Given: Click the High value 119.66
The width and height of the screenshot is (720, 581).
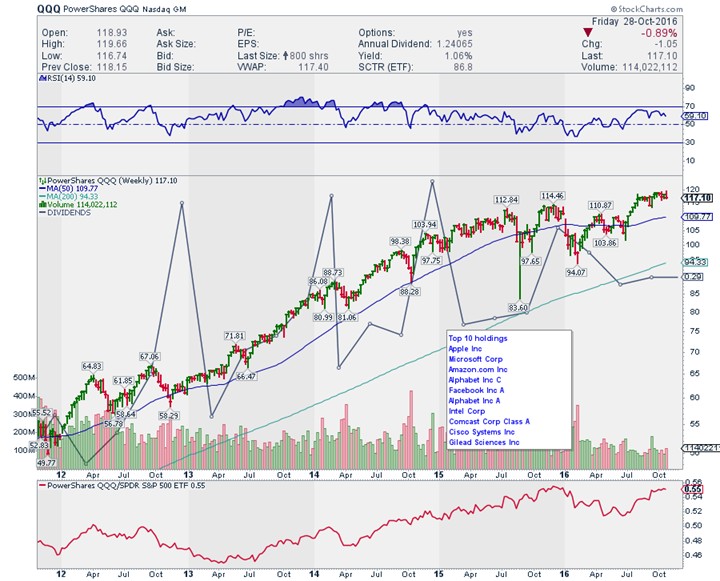Looking at the screenshot, I should pyautogui.click(x=112, y=44).
